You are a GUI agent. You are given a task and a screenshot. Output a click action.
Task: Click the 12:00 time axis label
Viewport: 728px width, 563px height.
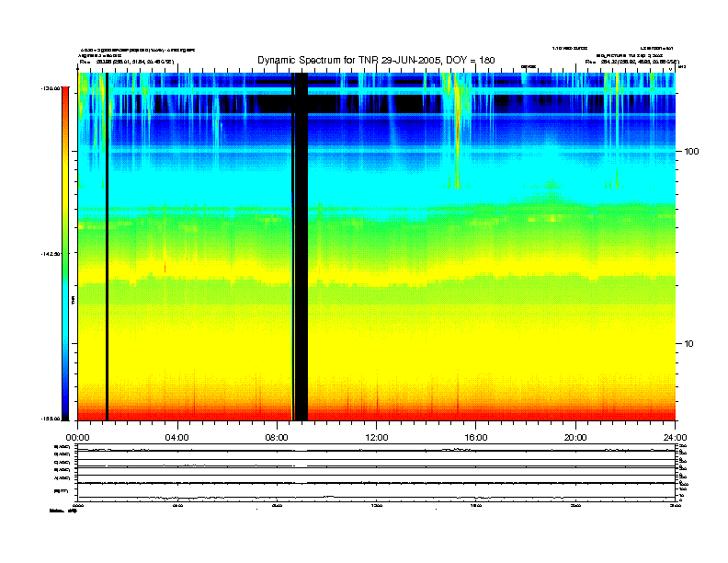click(x=377, y=438)
